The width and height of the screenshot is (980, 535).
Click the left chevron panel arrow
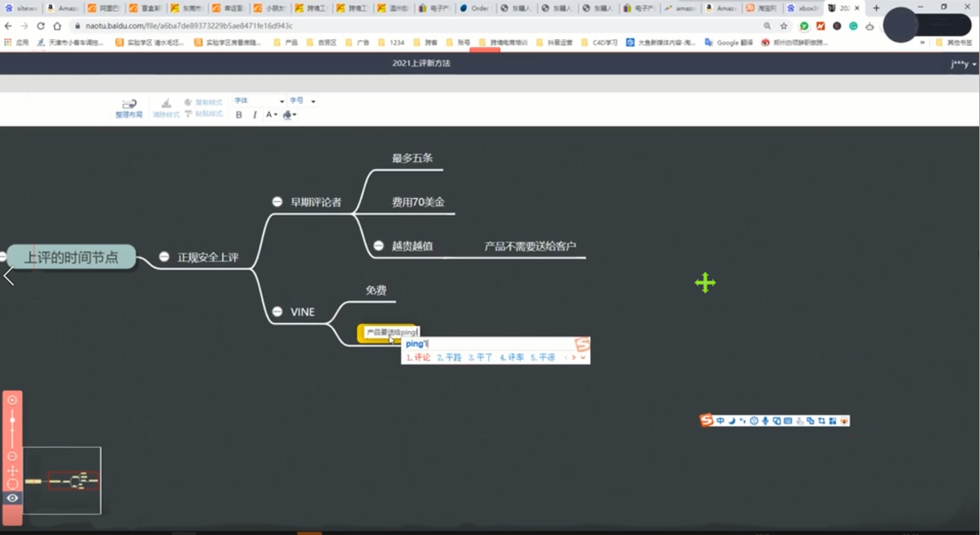click(x=8, y=276)
